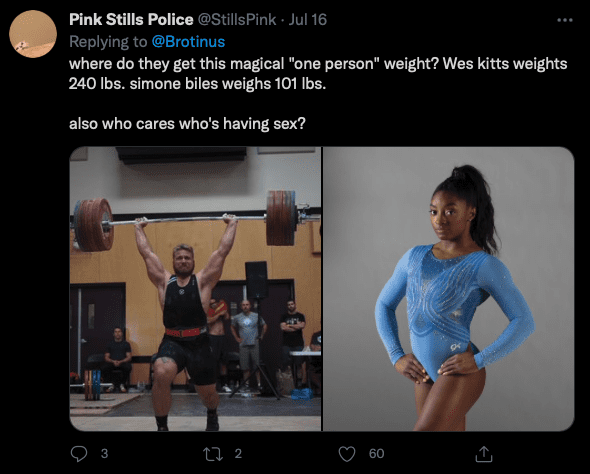Click the retweet count number 2
Viewport: 590px width, 474px height.
coord(238,454)
